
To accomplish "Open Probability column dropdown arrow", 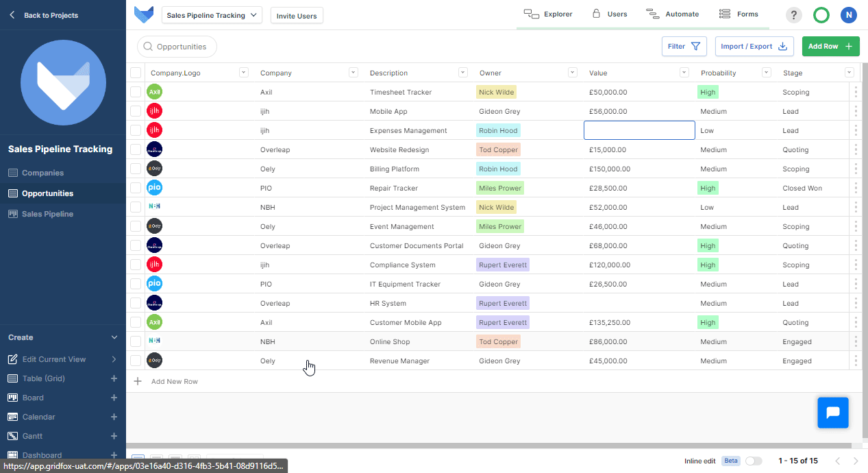I will [767, 73].
